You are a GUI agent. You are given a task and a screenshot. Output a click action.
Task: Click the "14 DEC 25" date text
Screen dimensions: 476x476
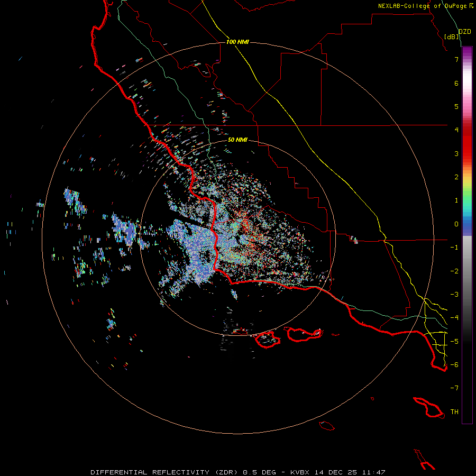337,472
